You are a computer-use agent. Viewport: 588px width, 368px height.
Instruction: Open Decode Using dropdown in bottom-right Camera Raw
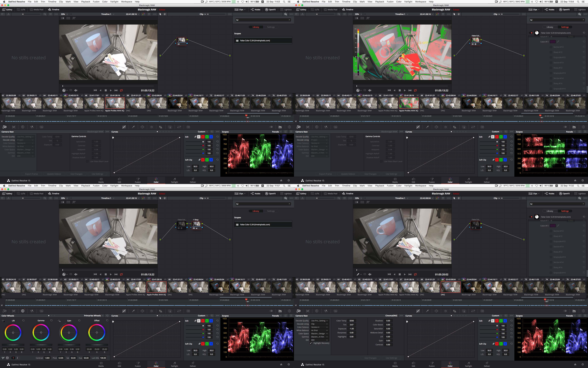320,324
